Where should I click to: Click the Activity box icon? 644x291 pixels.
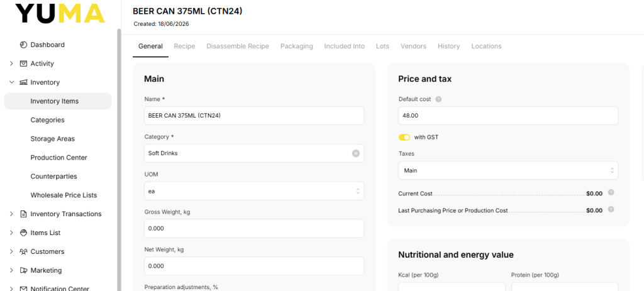point(23,63)
